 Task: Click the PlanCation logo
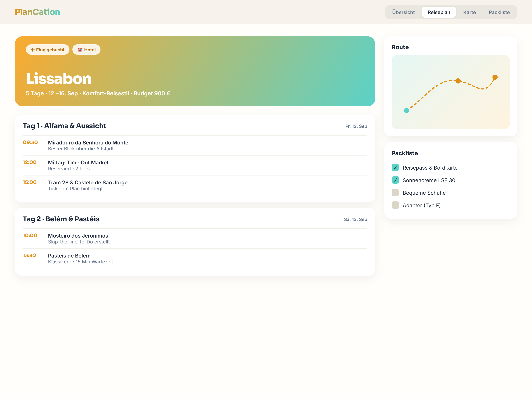point(37,12)
